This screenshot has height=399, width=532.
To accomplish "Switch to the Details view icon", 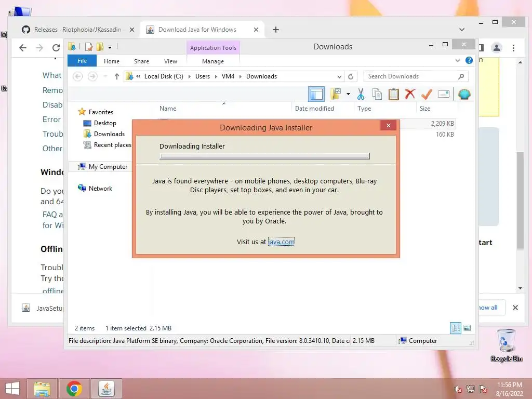I will [455, 328].
